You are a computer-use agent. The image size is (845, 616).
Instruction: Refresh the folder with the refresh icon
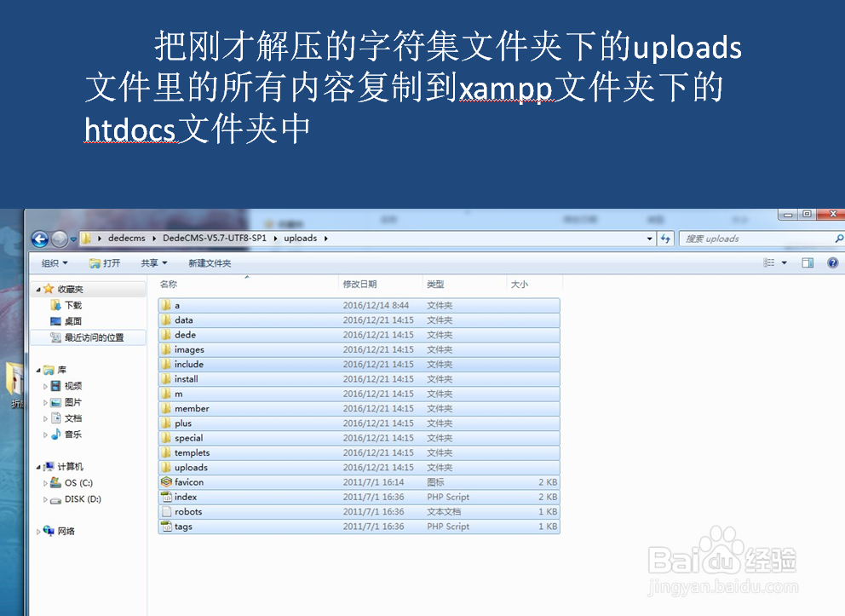coord(665,239)
